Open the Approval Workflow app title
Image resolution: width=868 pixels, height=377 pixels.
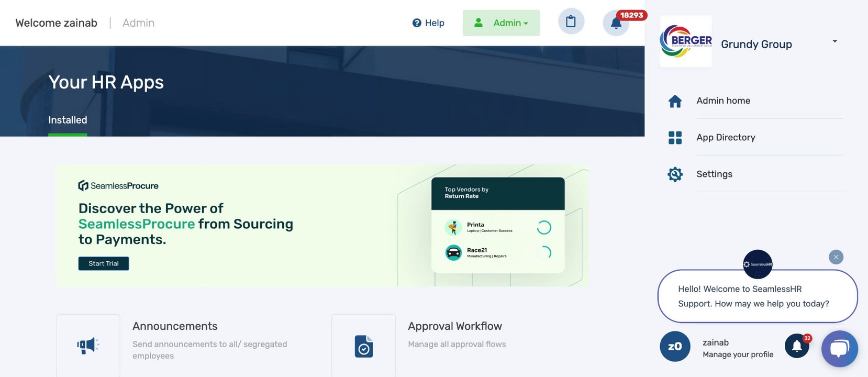(455, 326)
